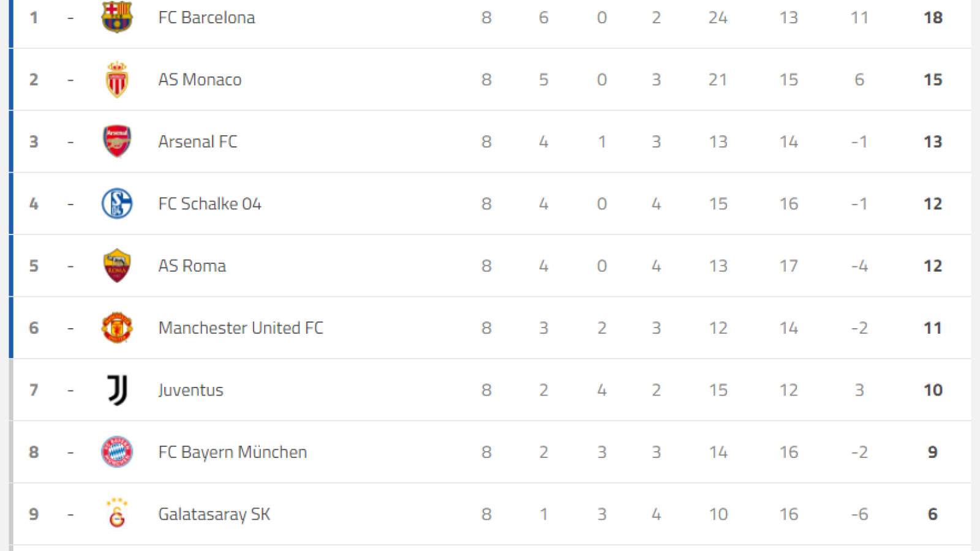Click the Arsenal FC badge icon
The height and width of the screenshot is (551, 980).
[117, 141]
